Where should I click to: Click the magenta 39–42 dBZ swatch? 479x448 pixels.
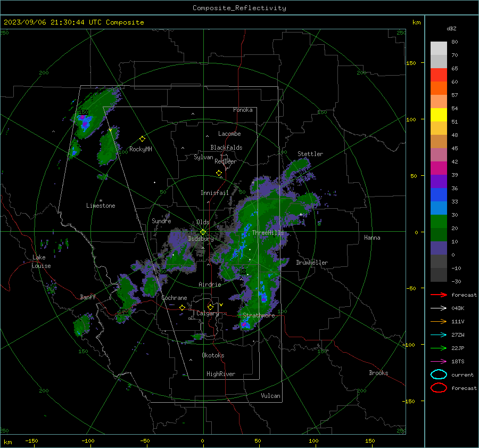439,168
